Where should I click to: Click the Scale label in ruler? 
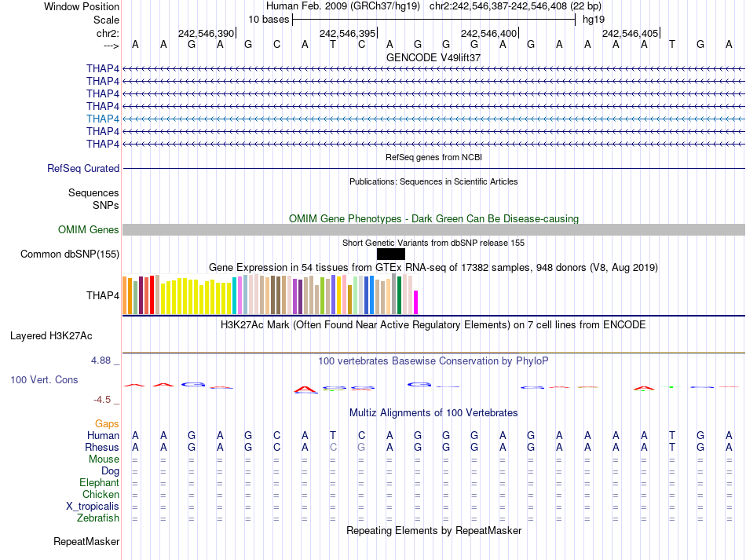coord(106,20)
